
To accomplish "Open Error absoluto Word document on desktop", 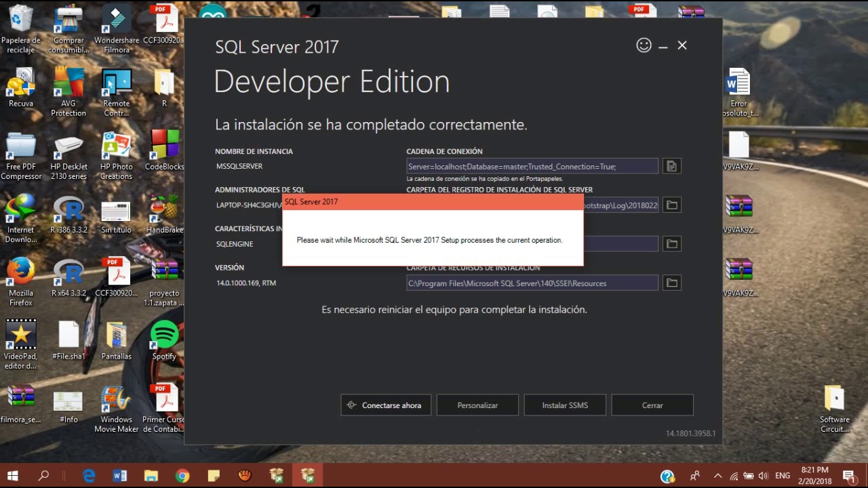I will 738,93.
